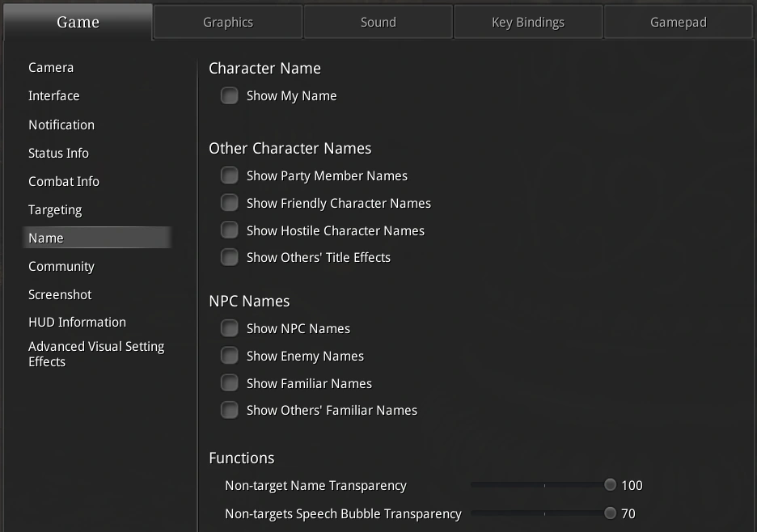Click the Non-target Name Transparency slider handle
The height and width of the screenshot is (532, 757).
[610, 486]
